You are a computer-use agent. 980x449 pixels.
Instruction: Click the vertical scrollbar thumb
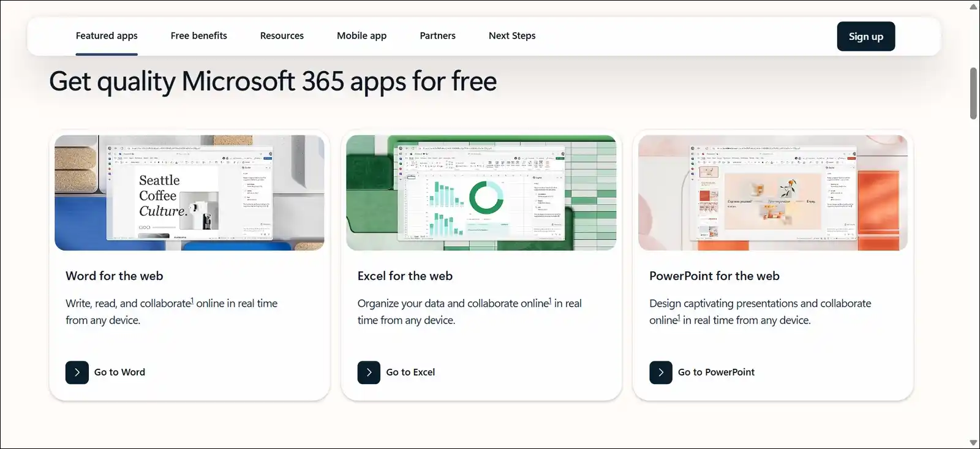(973, 93)
